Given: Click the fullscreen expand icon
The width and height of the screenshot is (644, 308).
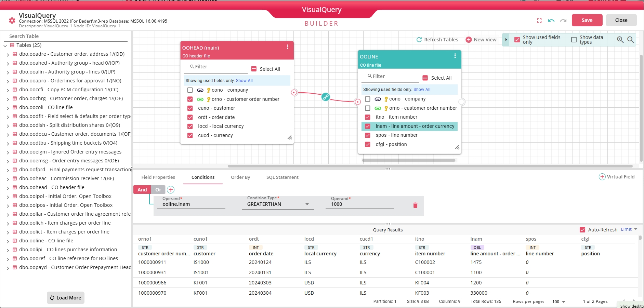Looking at the screenshot, I should [x=539, y=21].
